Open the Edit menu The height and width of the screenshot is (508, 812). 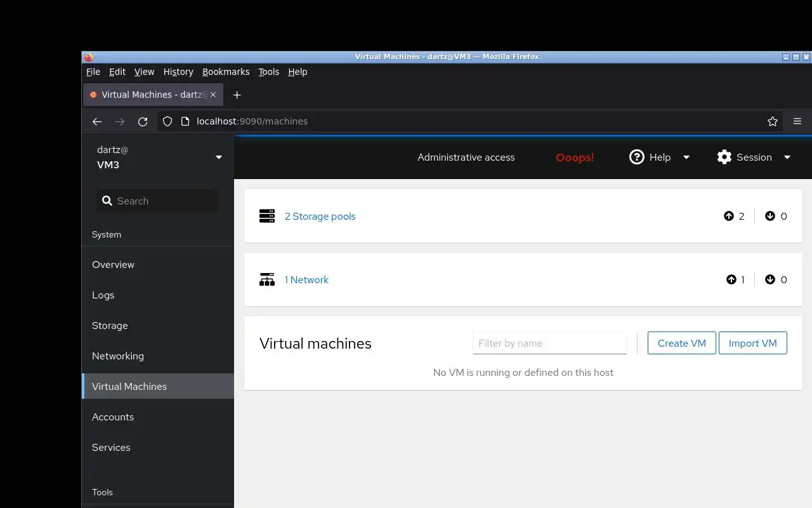117,72
